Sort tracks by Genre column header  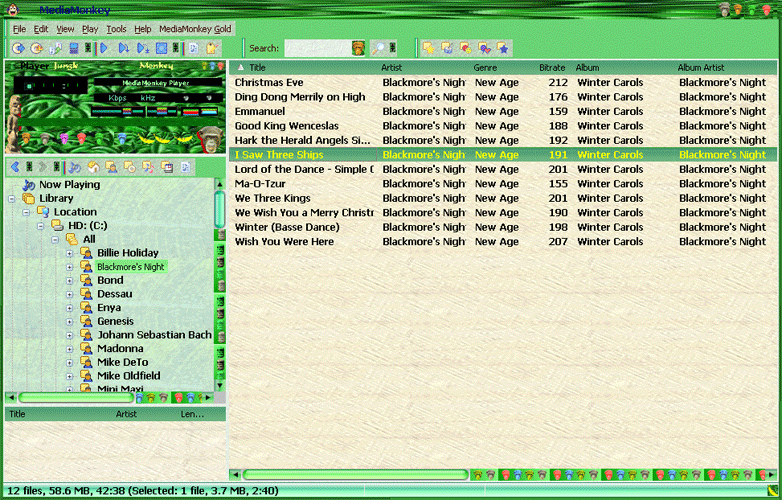503,67
